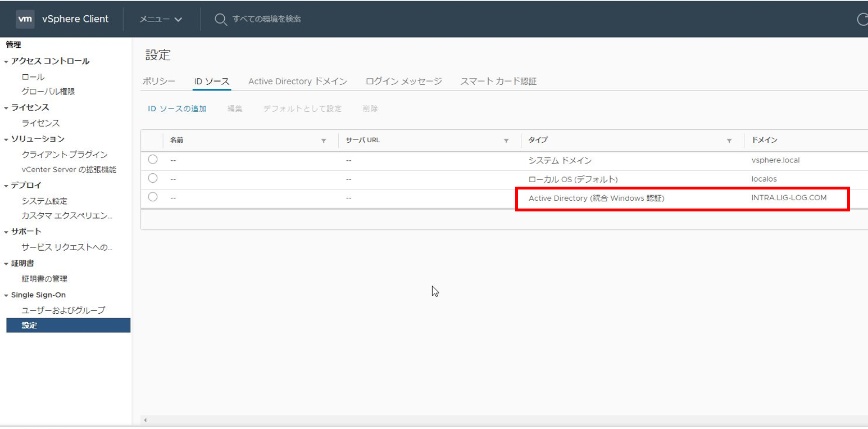Click the 編集 button

(235, 109)
